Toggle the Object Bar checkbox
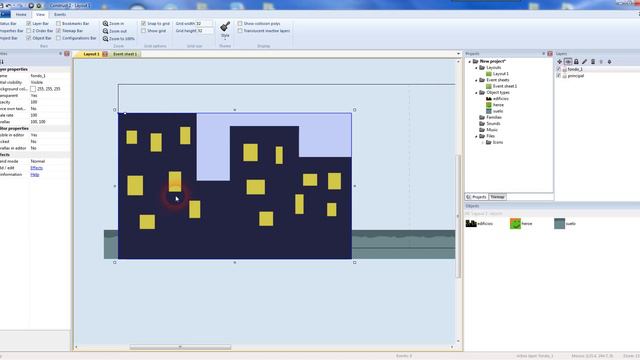Viewport: 640px width, 360px height. pyautogui.click(x=29, y=38)
